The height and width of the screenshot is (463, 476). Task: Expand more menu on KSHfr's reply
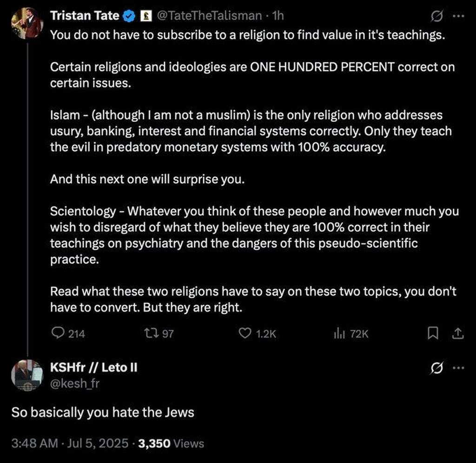458,368
